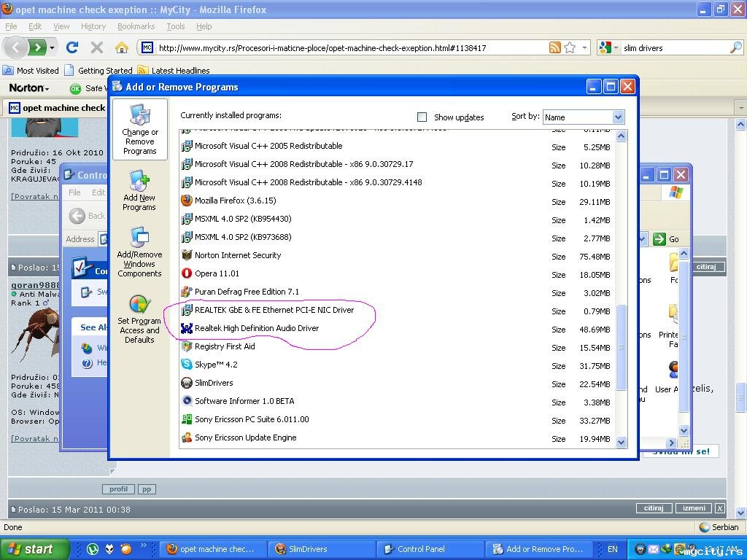747x560 pixels.
Task: Click the Skype 4.2 program icon
Action: coord(187,365)
